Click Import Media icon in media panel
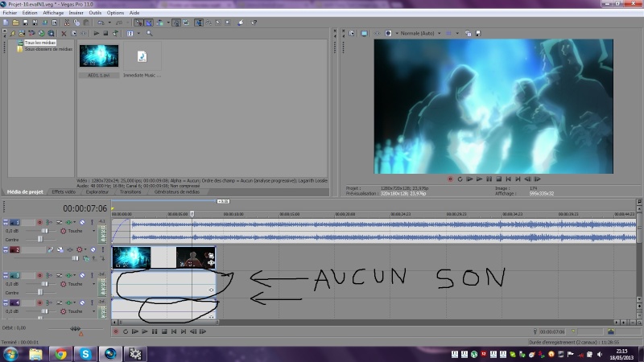Screen dimensions: 644x362 [22, 33]
